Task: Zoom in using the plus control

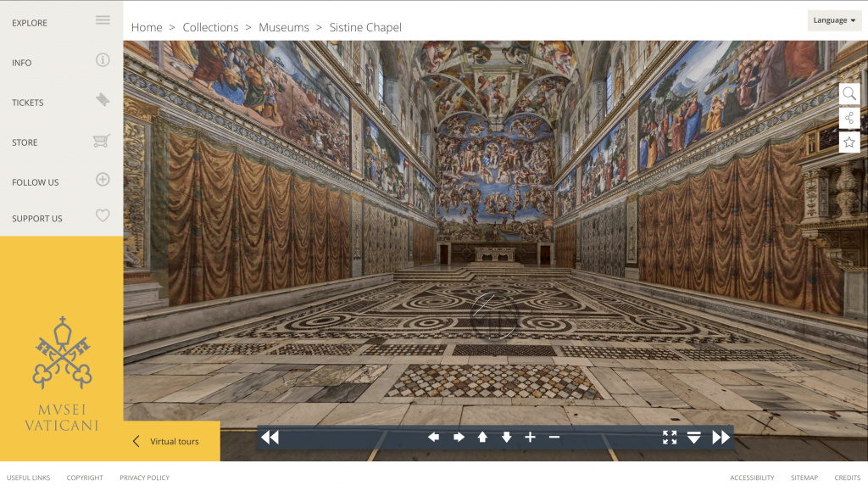Action: click(x=530, y=437)
